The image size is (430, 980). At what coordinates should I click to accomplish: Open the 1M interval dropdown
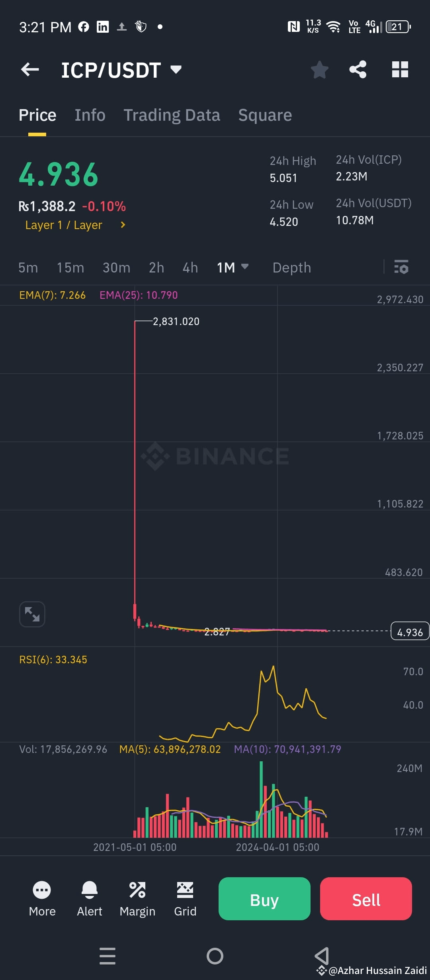[x=233, y=267]
